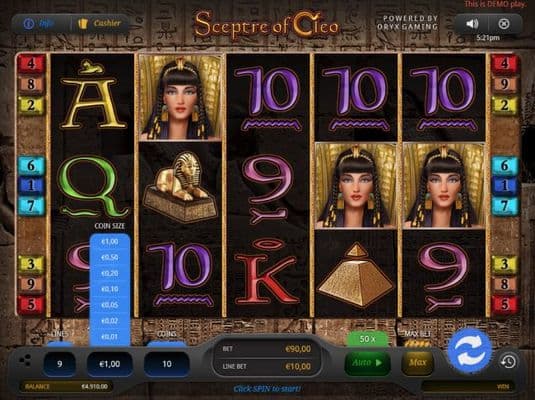Select €0,50 coin size option
The height and width of the screenshot is (400, 535).
(110, 257)
